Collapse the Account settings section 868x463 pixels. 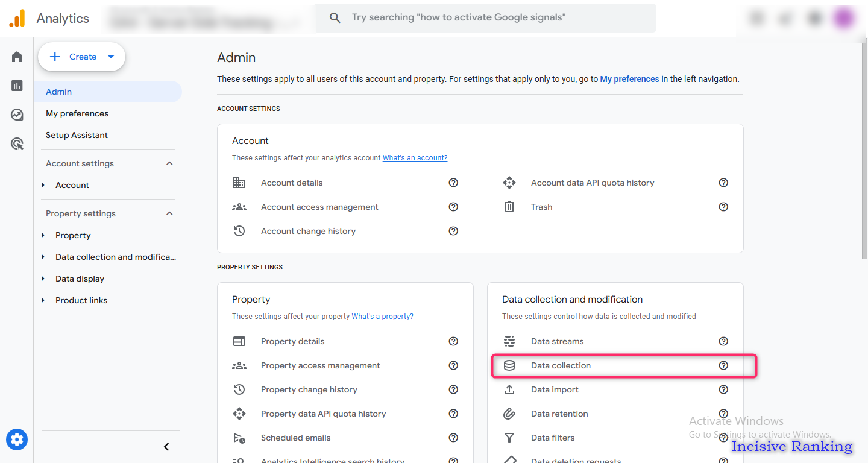click(x=169, y=163)
